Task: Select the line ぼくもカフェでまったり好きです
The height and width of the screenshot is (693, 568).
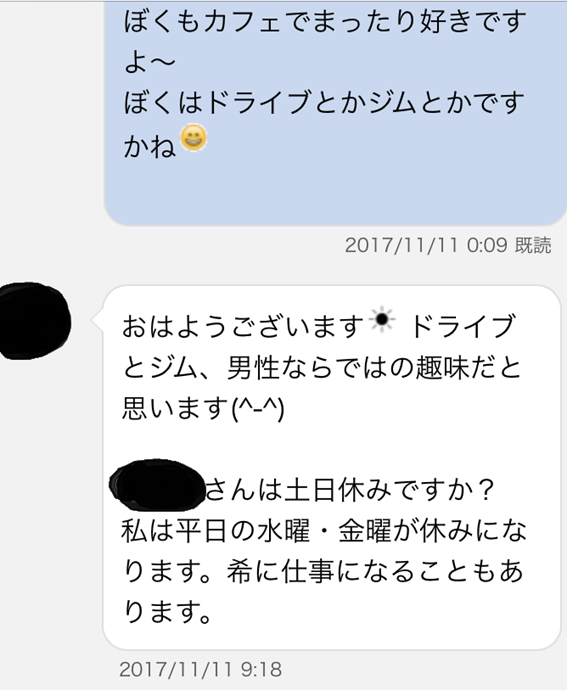Action: pos(324,22)
